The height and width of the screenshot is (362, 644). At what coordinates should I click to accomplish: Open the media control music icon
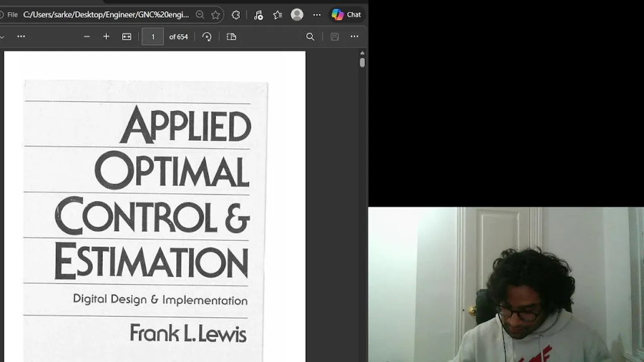(x=258, y=15)
